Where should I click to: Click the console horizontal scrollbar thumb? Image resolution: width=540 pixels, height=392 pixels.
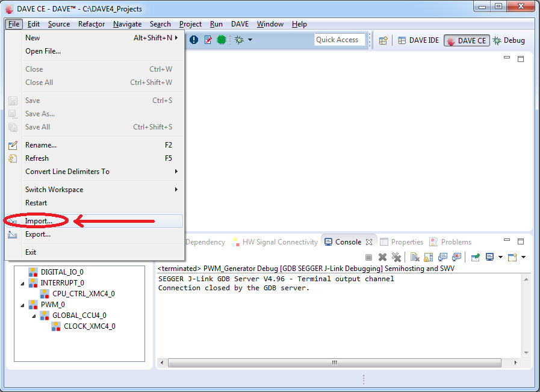(334, 362)
